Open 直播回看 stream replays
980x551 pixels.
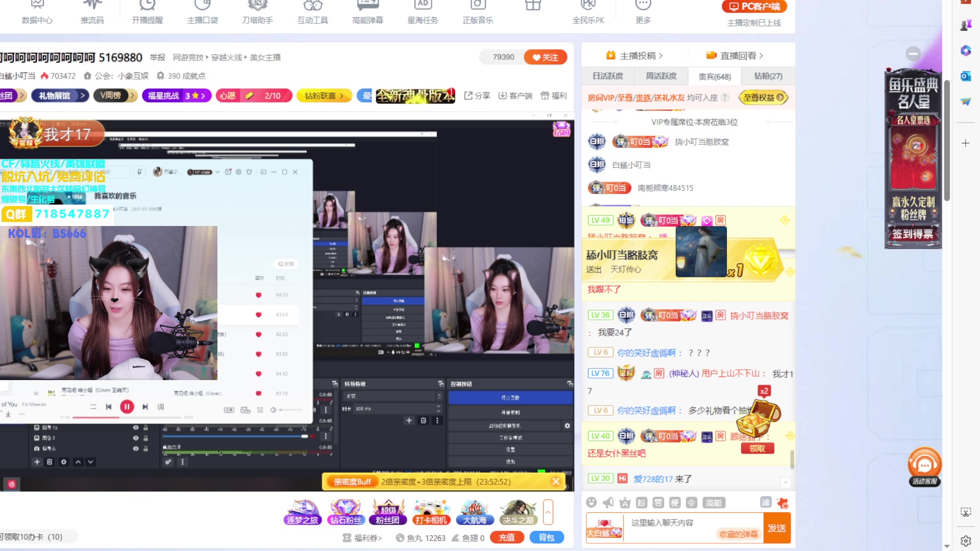click(735, 55)
